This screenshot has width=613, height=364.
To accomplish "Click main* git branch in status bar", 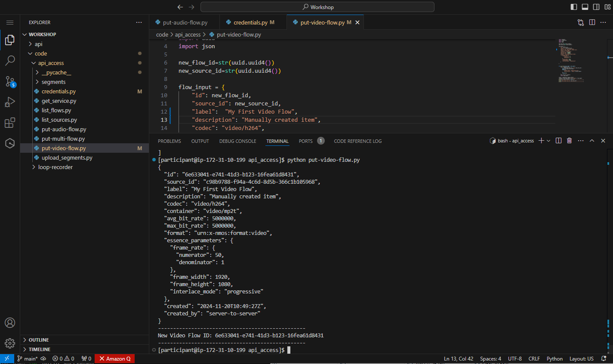I will tap(28, 359).
